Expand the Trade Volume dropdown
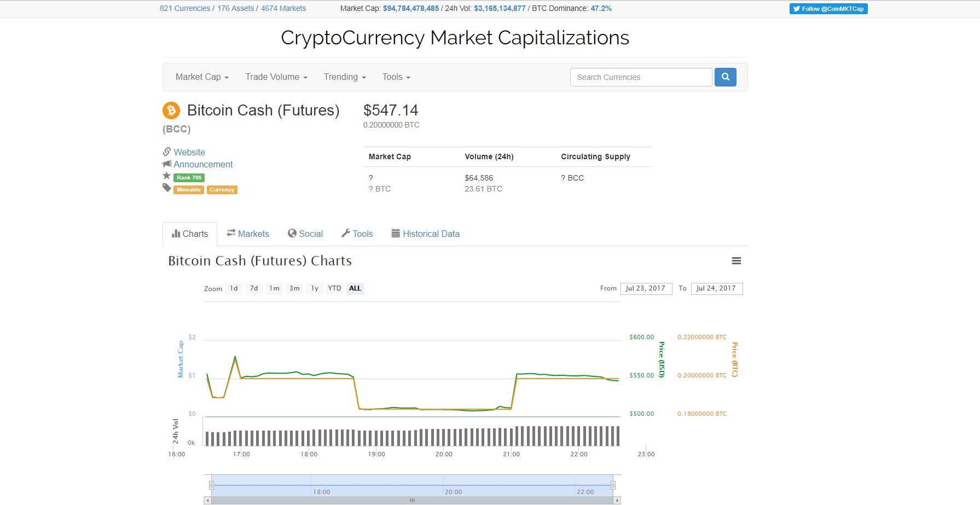The height and width of the screenshot is (505, 980). click(276, 77)
